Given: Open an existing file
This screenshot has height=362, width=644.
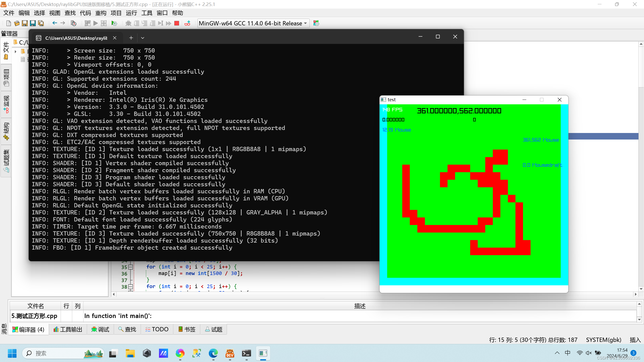Looking at the screenshot, I should [17, 23].
